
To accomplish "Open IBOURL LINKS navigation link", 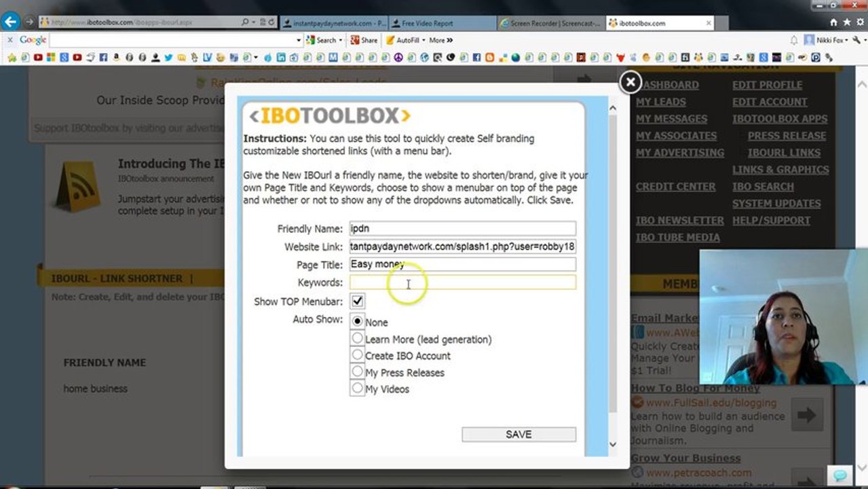I will (784, 153).
